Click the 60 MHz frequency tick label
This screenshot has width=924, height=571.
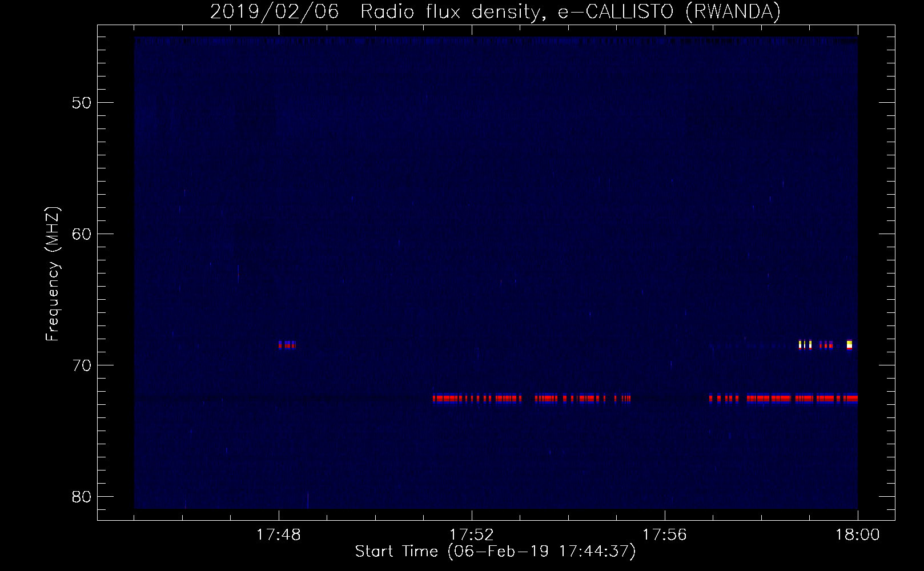click(82, 234)
